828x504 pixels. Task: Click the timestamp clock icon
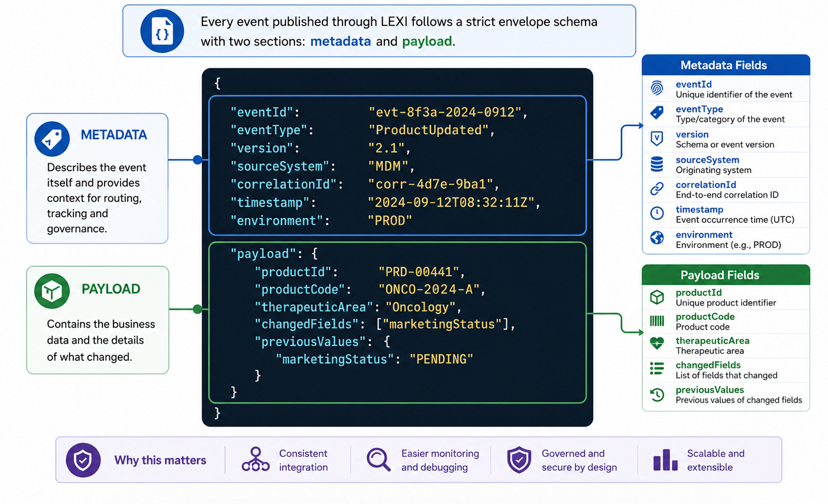click(656, 214)
